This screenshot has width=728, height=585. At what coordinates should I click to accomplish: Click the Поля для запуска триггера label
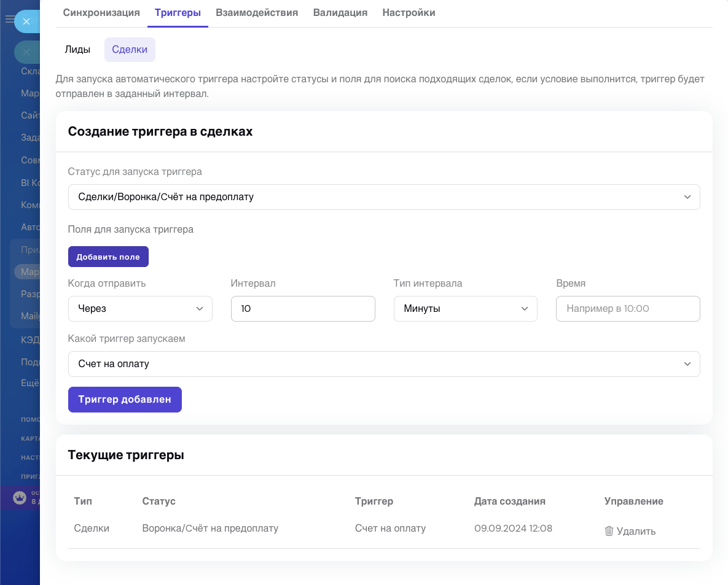click(130, 229)
